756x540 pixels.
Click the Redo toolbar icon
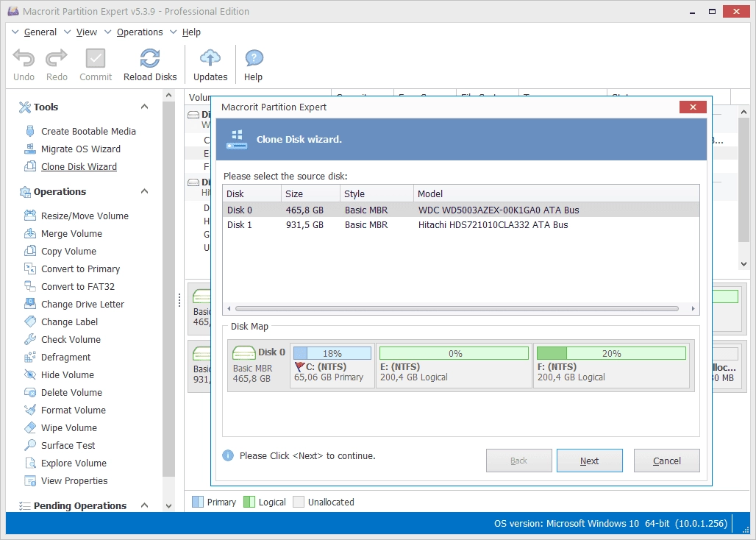pos(57,58)
